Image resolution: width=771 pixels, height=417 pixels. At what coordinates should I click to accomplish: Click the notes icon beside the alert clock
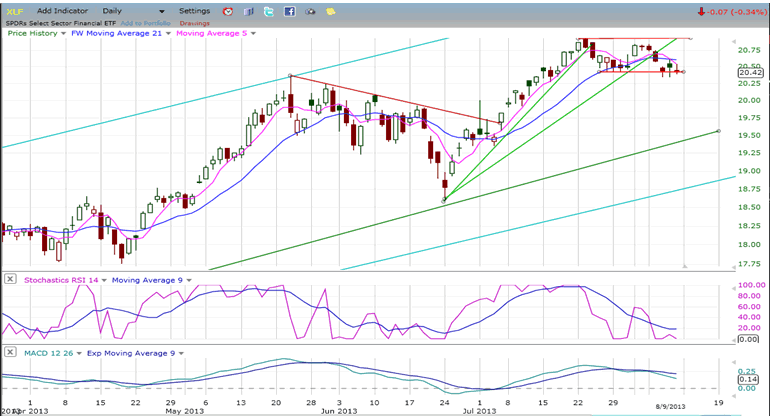pyautogui.click(x=249, y=11)
